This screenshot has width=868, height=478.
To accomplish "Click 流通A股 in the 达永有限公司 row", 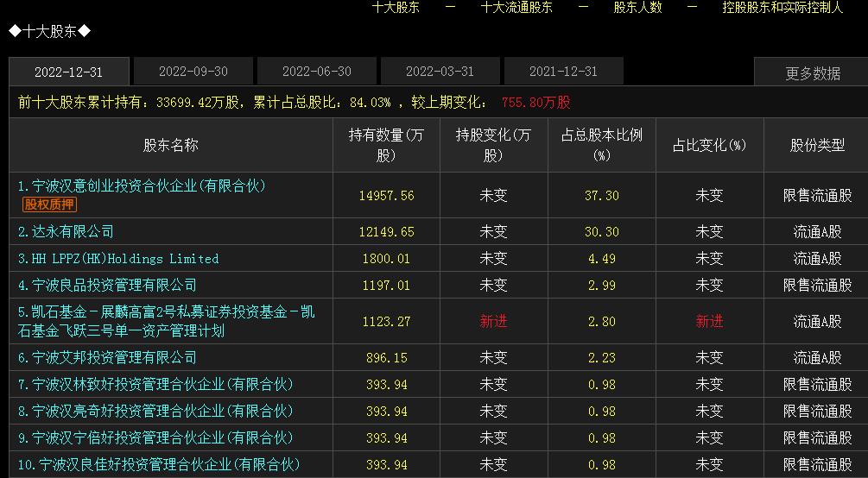I will point(817,232).
